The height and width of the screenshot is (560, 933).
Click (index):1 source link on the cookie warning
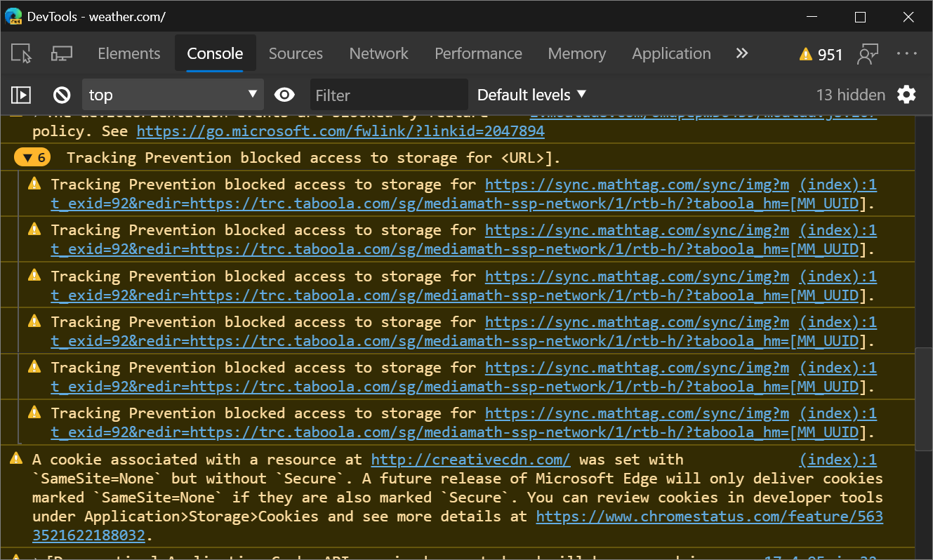coord(838,460)
